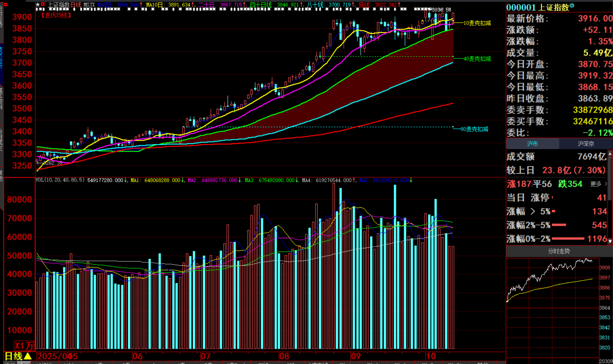613x364 pixels.
Task: Click the 60麦克扣减 marker label
Action: pos(474,129)
